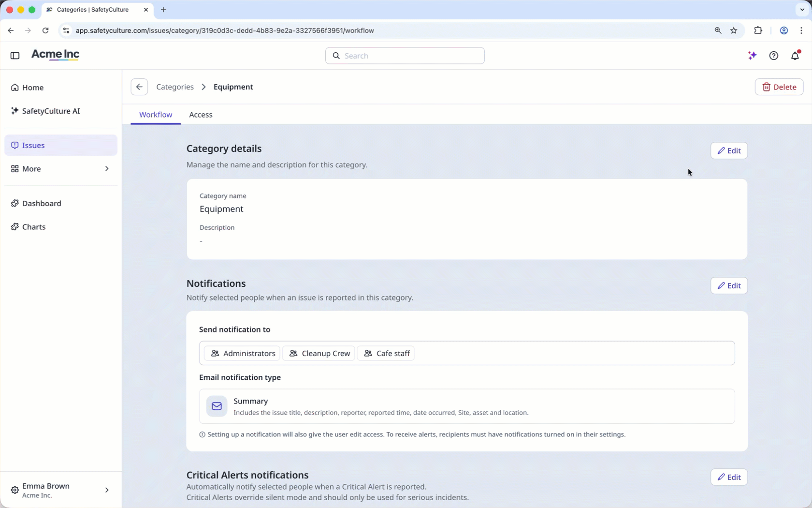This screenshot has height=508, width=812.
Task: Delete the Equipment category
Action: (779, 87)
